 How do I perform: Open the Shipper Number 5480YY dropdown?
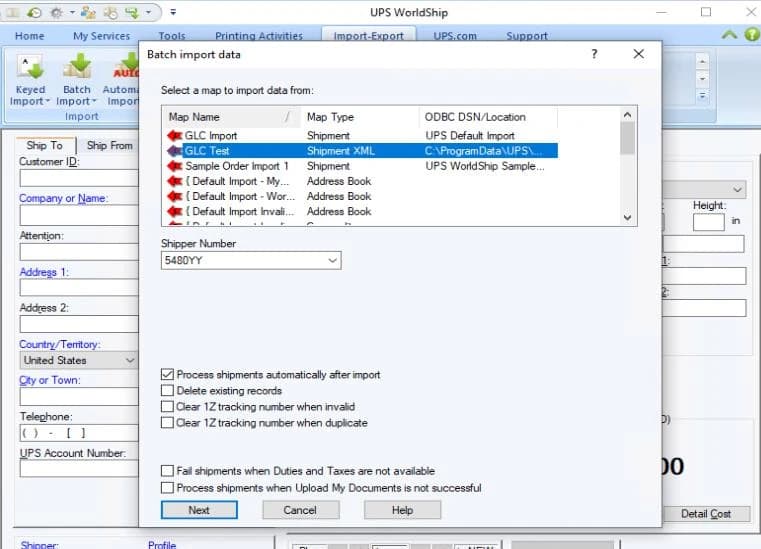332,261
